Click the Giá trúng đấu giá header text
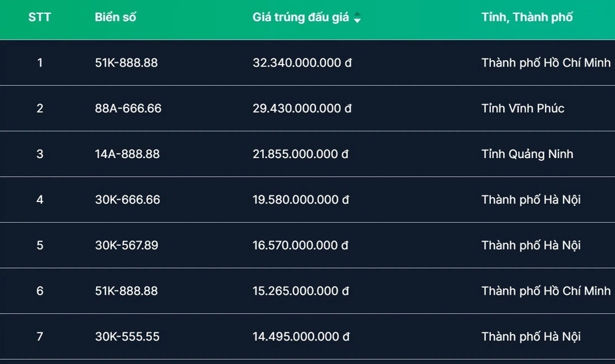Image resolution: width=615 pixels, height=364 pixels. click(x=301, y=17)
